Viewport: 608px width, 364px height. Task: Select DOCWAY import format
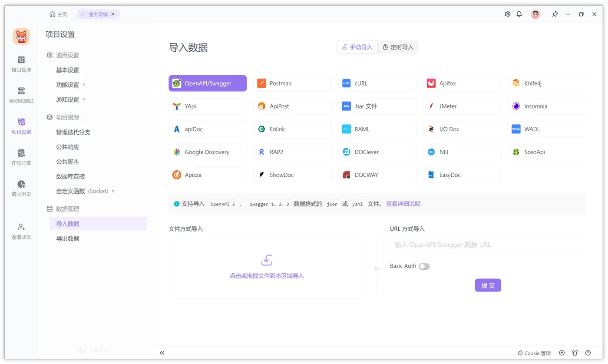pyautogui.click(x=377, y=175)
